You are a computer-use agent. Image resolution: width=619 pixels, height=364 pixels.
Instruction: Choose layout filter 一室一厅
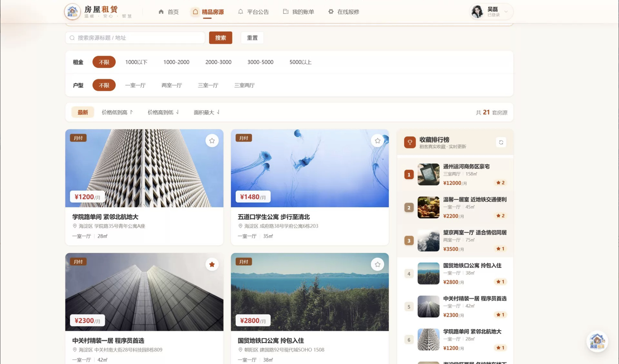135,85
